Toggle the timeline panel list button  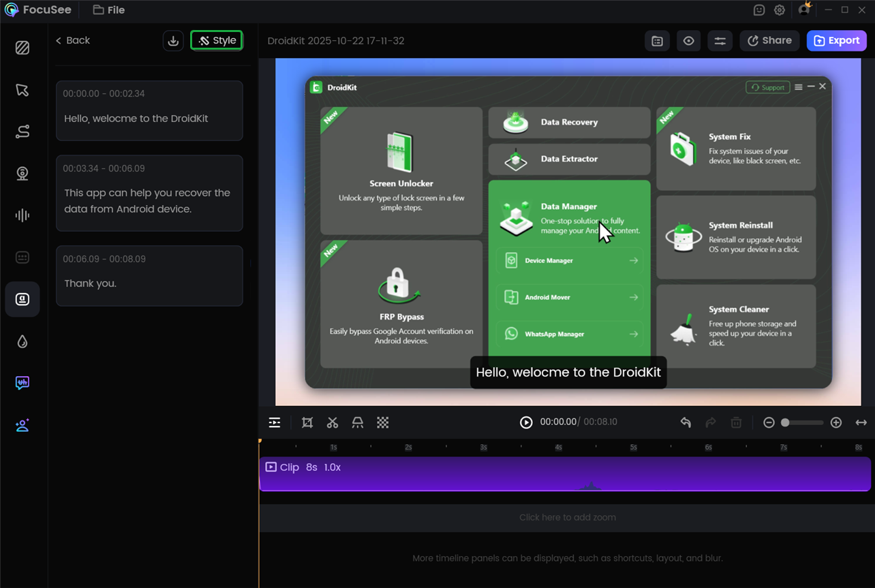point(275,422)
